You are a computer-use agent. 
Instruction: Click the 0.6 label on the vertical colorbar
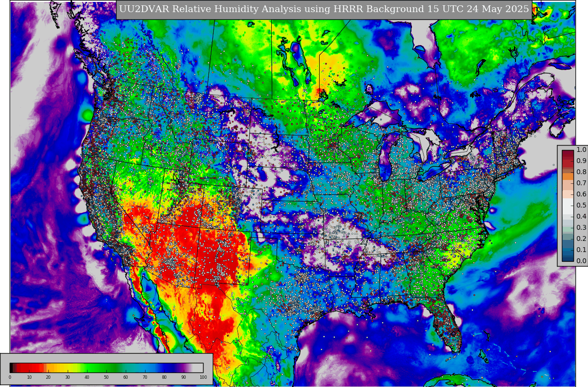tap(581, 194)
